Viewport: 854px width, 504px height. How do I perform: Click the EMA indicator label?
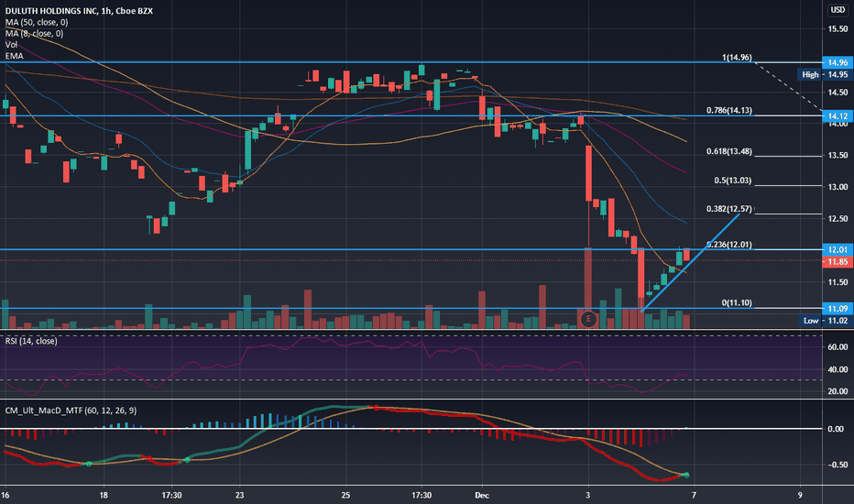pyautogui.click(x=13, y=54)
